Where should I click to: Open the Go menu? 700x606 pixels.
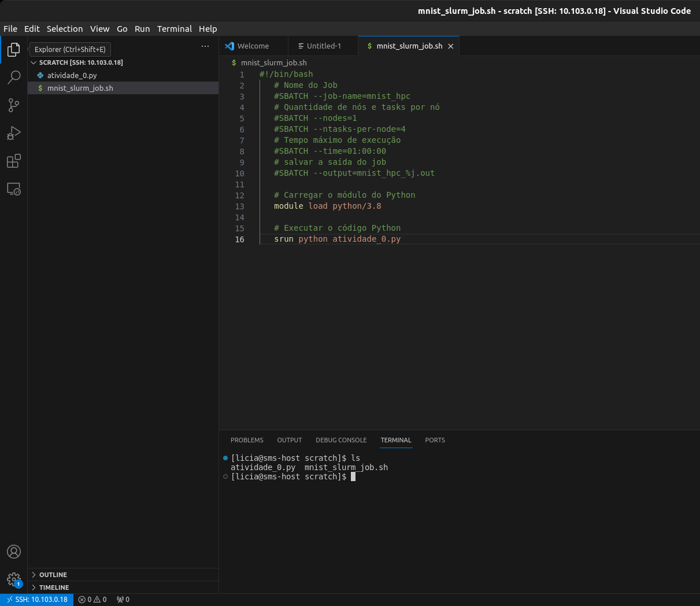(x=122, y=29)
